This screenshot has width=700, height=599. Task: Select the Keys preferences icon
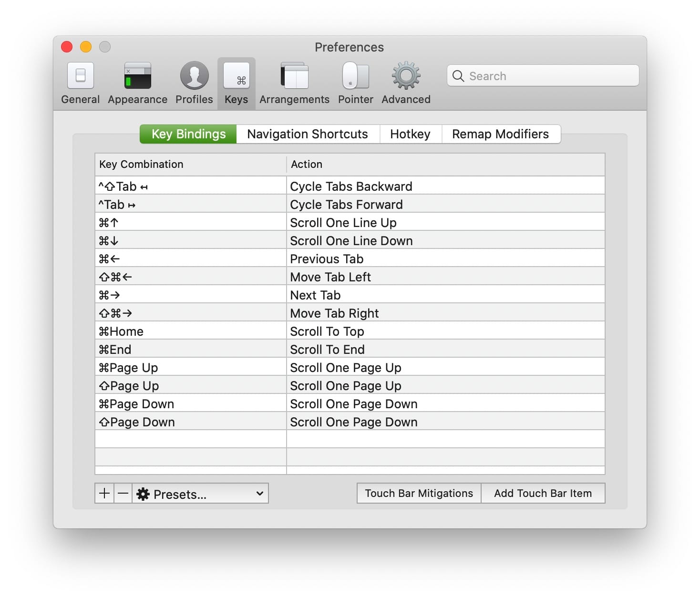tap(237, 83)
